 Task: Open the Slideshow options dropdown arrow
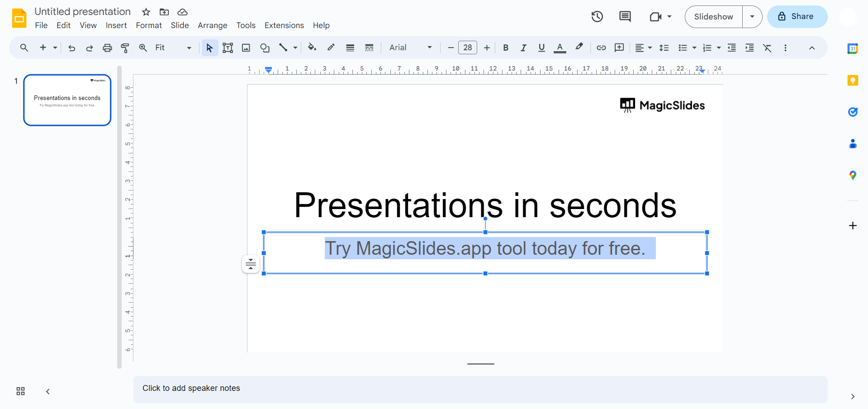(x=752, y=17)
